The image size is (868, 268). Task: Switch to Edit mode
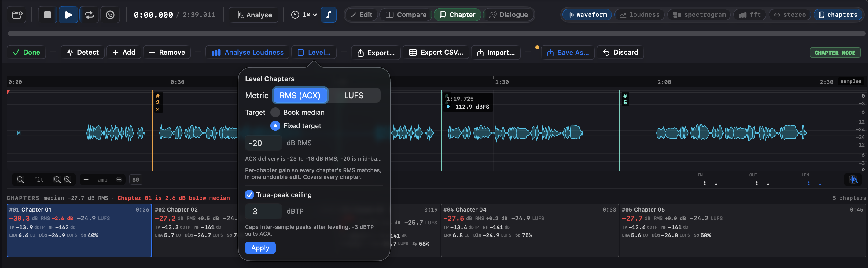(362, 15)
